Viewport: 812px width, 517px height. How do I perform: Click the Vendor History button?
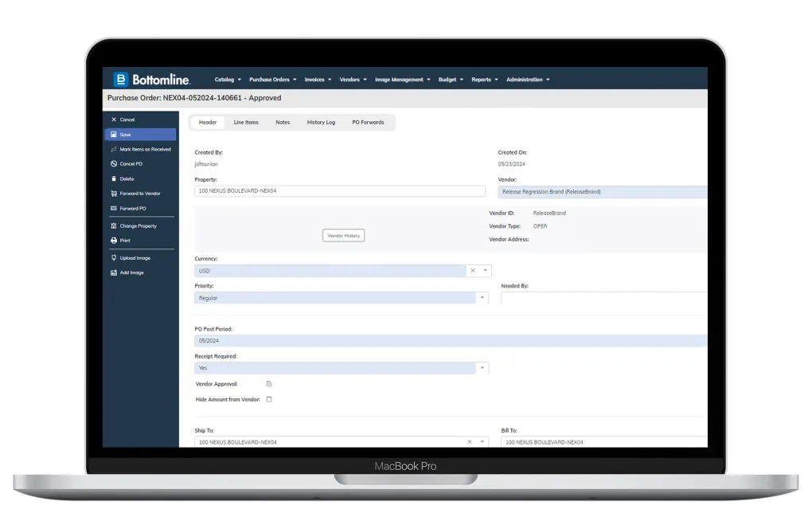point(344,236)
